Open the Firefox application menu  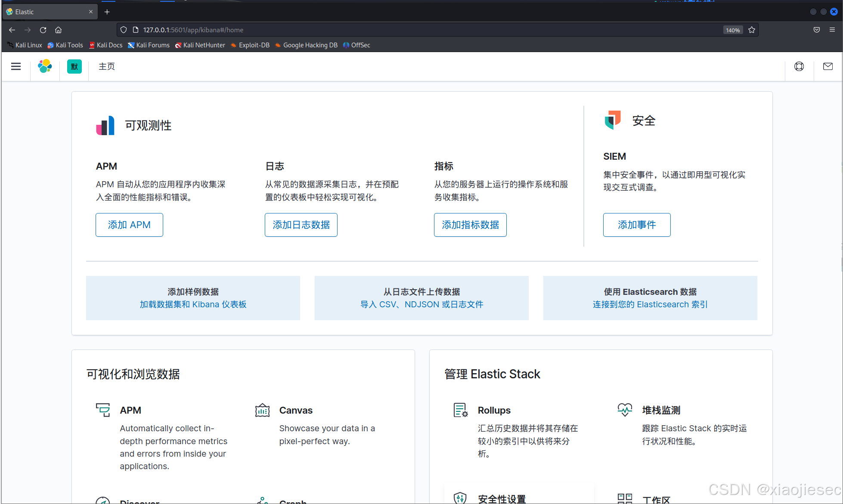point(832,30)
